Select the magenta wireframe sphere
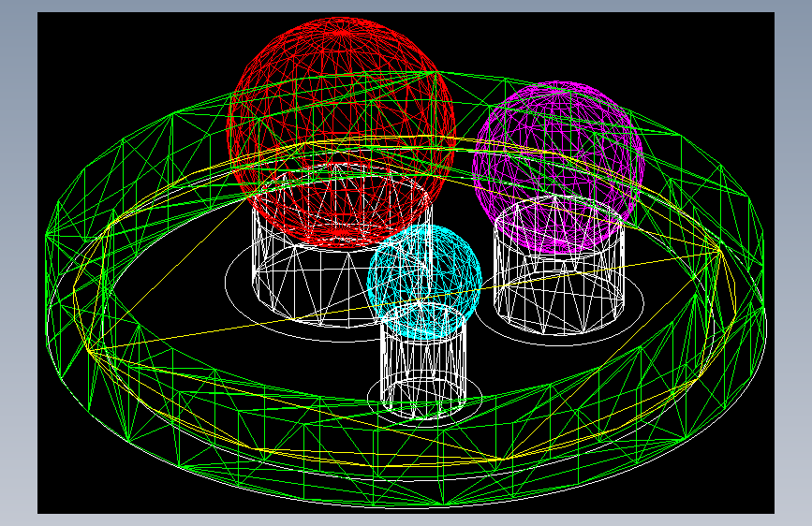Screen dimensions: 812x526 coord(558,167)
